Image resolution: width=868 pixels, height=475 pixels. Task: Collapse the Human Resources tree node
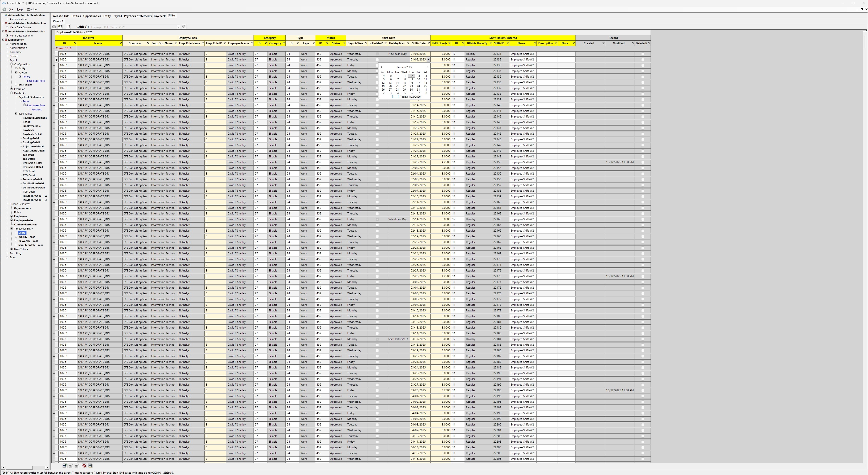click(7, 204)
